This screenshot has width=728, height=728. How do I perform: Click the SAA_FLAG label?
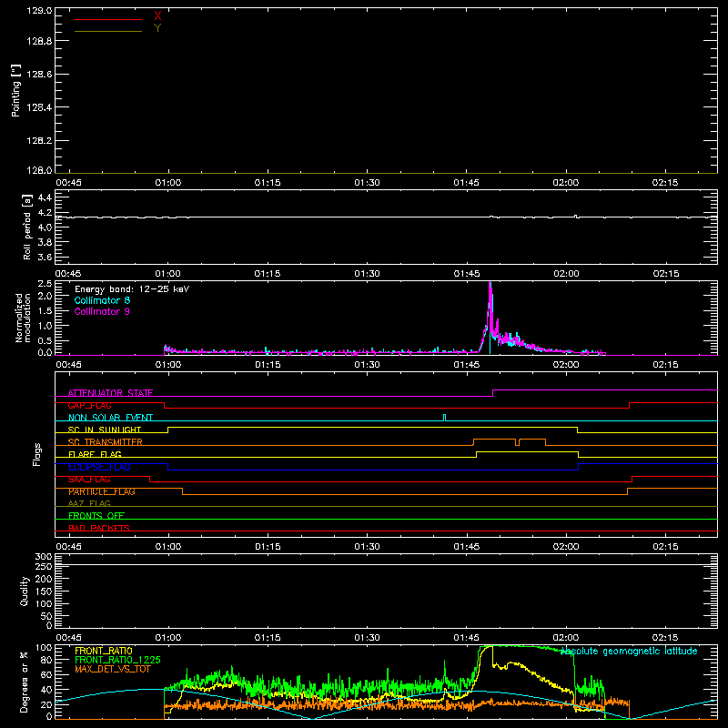coord(89,480)
